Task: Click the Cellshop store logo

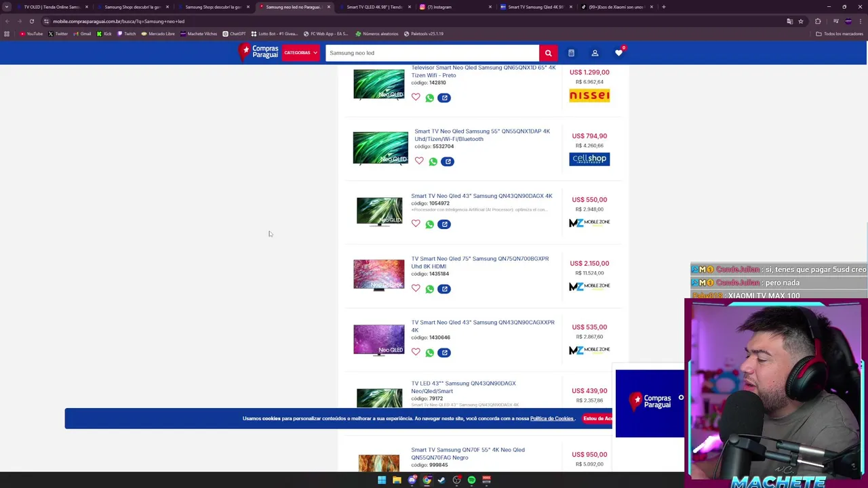Action: [x=589, y=159]
